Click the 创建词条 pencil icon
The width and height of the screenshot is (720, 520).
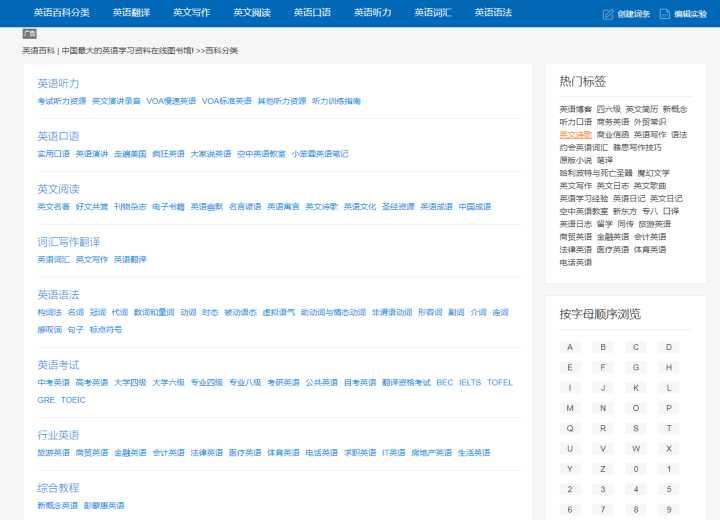coord(608,14)
